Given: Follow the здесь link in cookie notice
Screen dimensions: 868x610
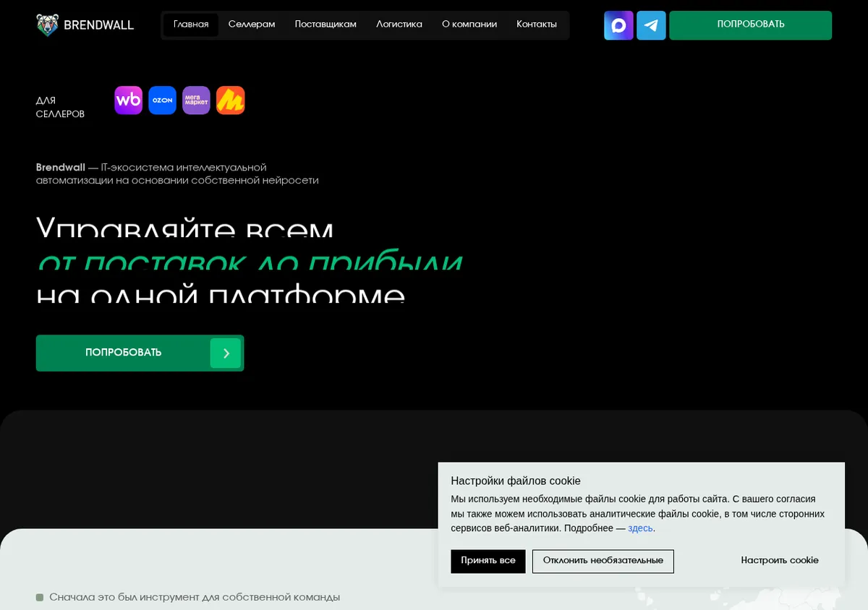Looking at the screenshot, I should pos(640,528).
